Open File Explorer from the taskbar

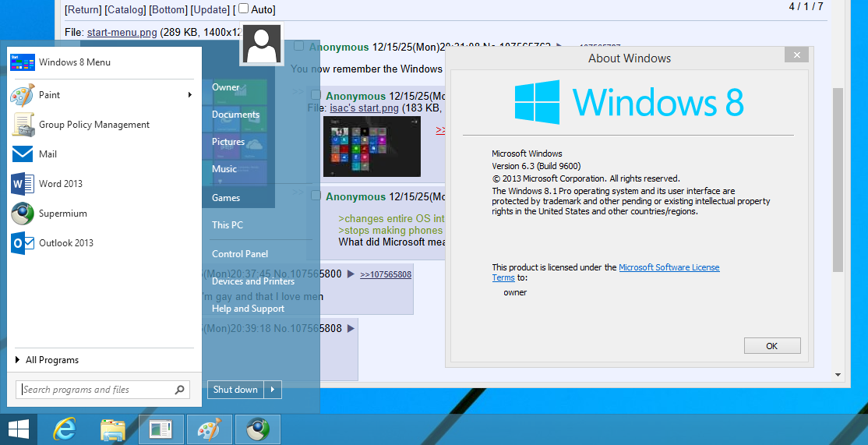113,429
